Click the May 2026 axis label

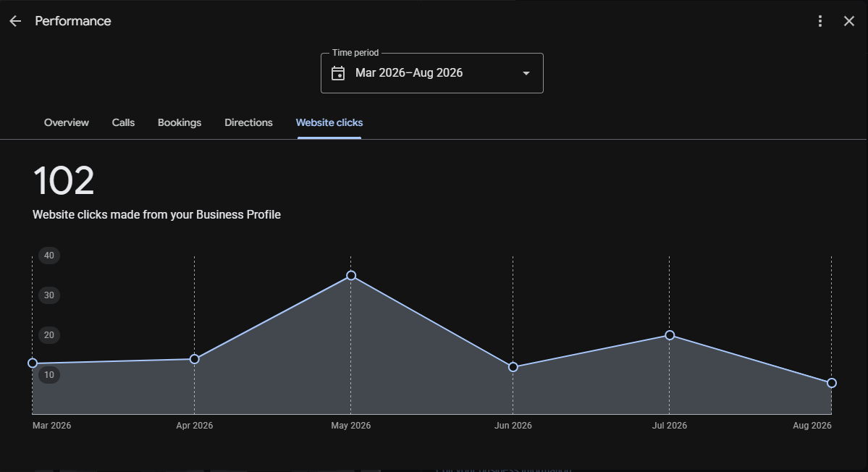pos(351,426)
